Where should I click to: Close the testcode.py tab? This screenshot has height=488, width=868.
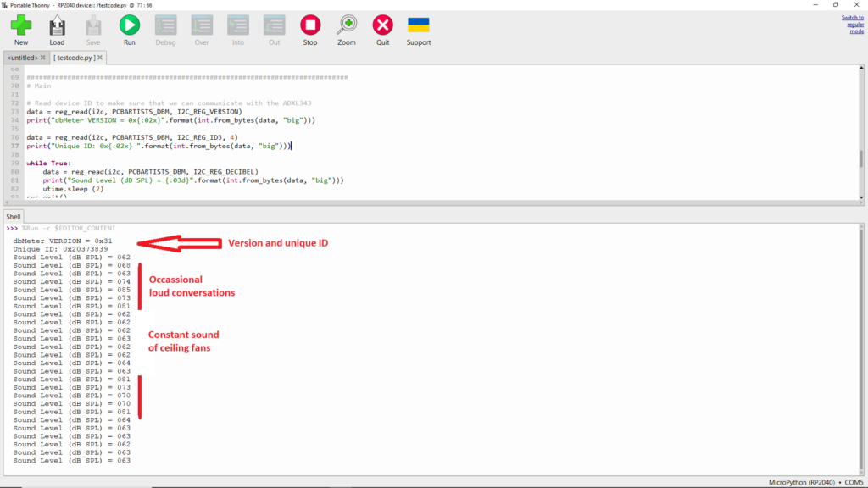(x=100, y=58)
